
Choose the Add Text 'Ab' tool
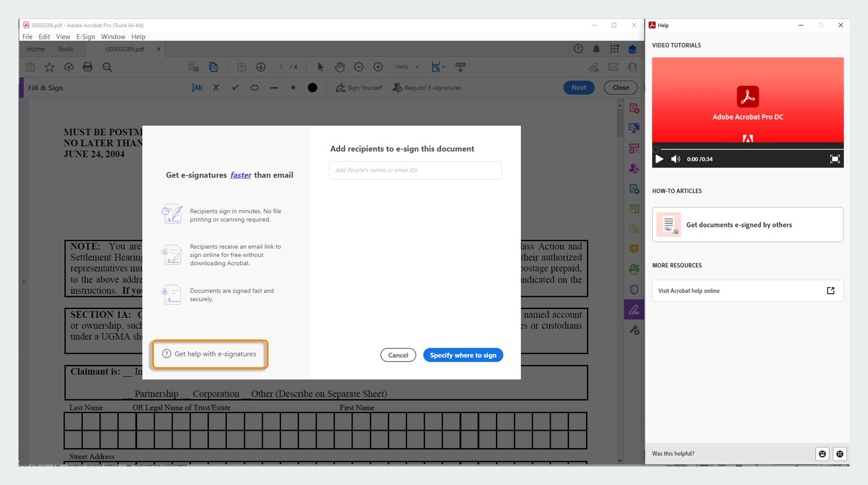[197, 87]
